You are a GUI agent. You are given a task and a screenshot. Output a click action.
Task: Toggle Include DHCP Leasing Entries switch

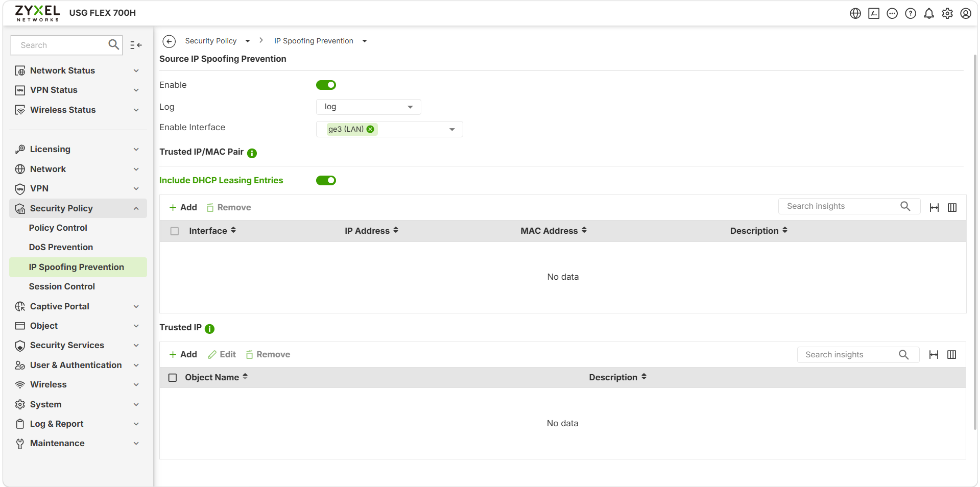[x=326, y=180]
